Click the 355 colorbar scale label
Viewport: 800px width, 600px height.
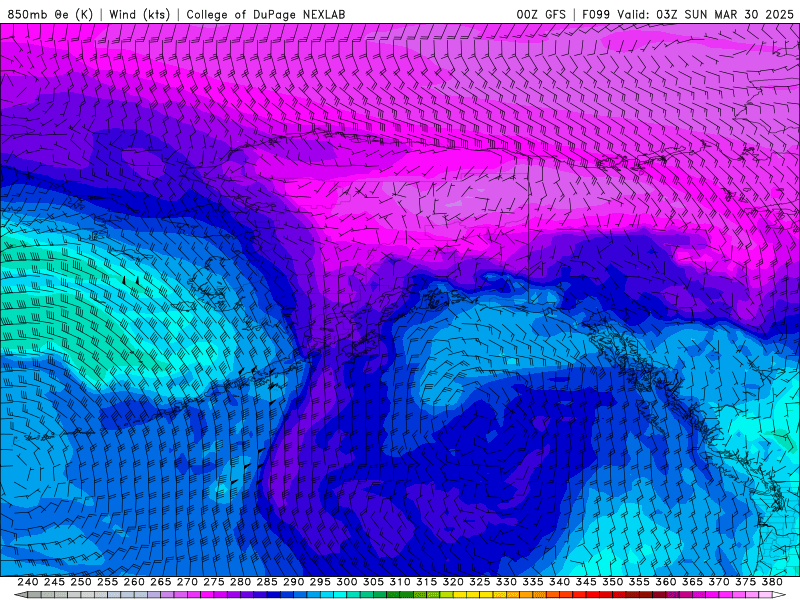pyautogui.click(x=639, y=582)
